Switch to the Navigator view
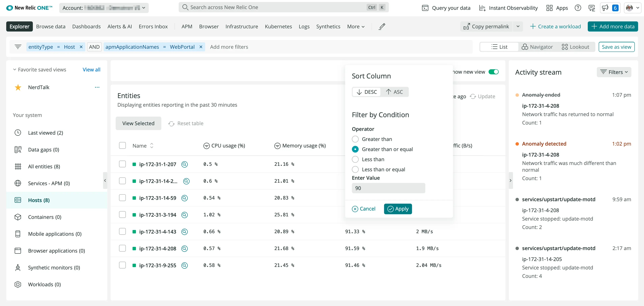 [x=537, y=47]
